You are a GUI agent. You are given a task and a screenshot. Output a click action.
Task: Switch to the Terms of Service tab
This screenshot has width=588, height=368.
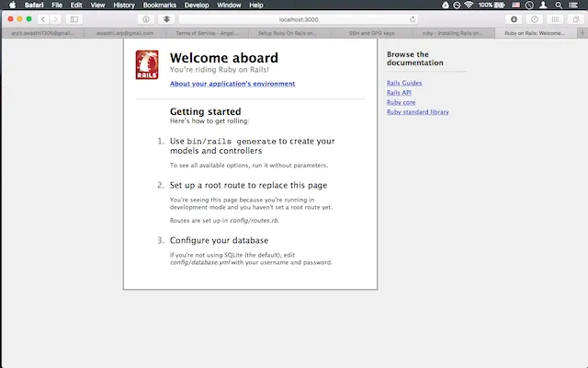(x=207, y=33)
